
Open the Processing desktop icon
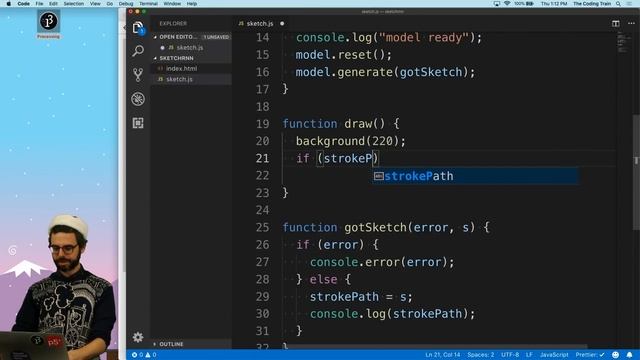(49, 24)
